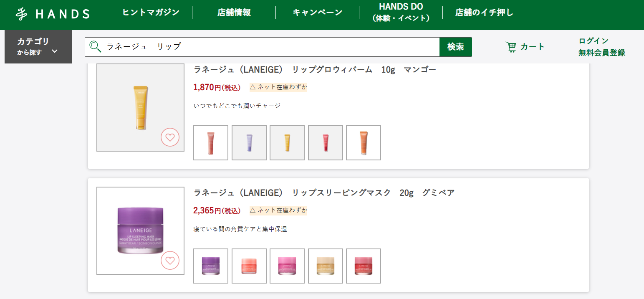Image resolution: width=644 pixels, height=299 pixels.
Task: Go to the HANDS home logo
Action: click(53, 14)
